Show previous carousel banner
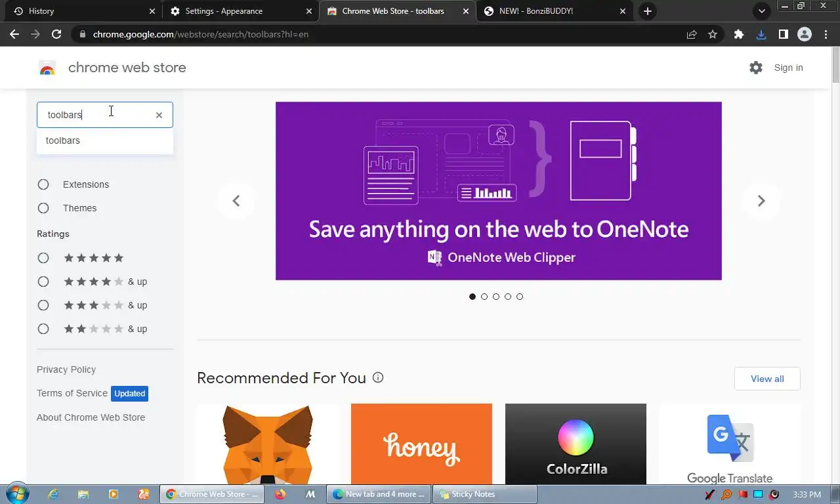Screen dimensions: 840x504 pyautogui.click(x=236, y=201)
